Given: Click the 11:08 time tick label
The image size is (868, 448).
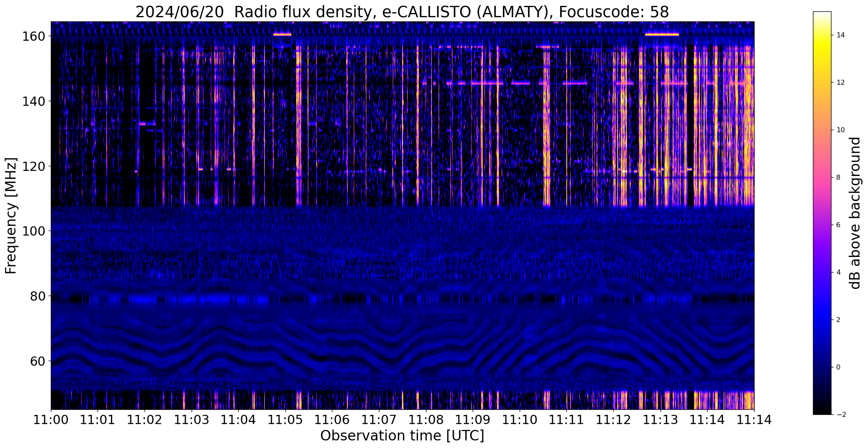Looking at the screenshot, I should [426, 420].
